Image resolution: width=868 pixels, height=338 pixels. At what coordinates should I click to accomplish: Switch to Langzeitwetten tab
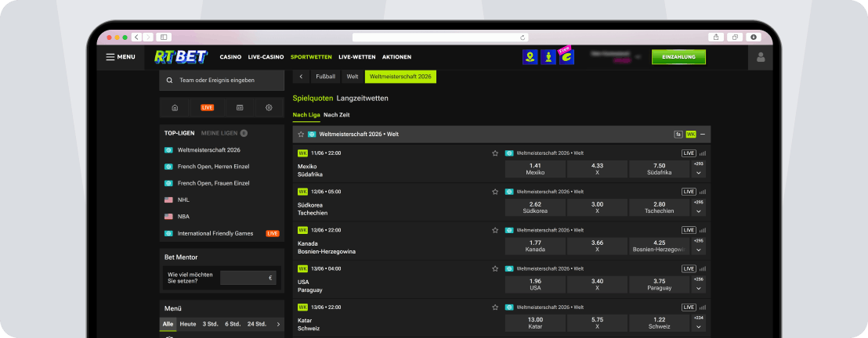pos(362,99)
